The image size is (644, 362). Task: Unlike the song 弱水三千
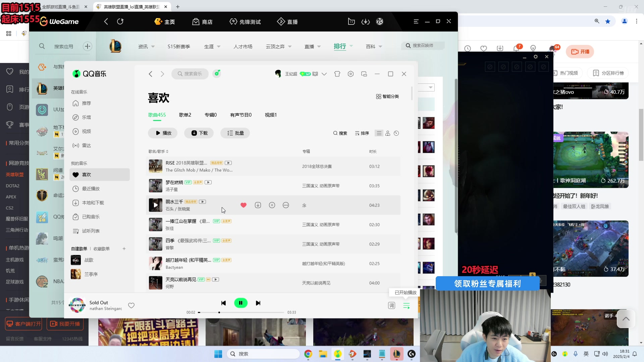tap(244, 205)
